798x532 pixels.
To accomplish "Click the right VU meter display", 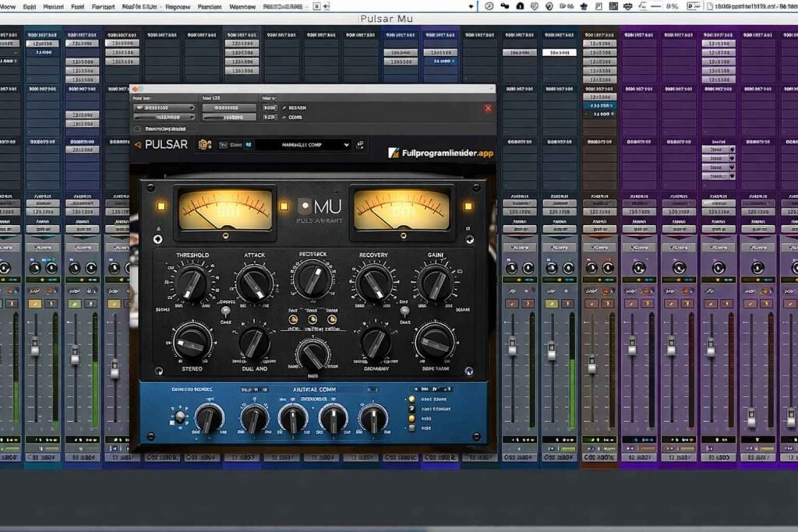I will point(401,210).
